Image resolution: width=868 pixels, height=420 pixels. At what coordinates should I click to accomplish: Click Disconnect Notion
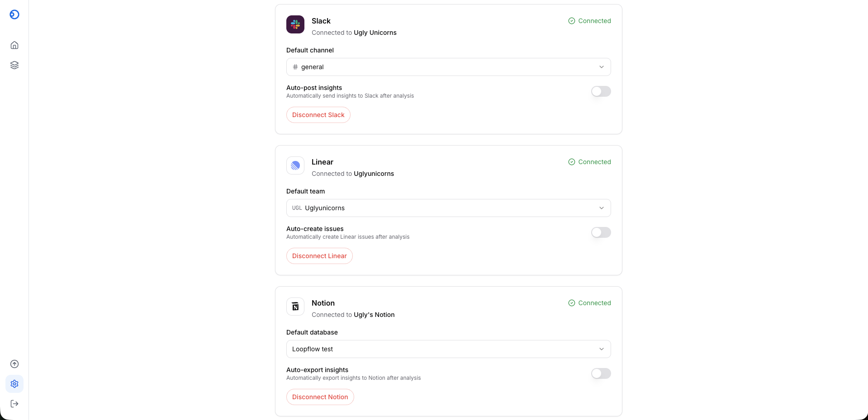320,396
